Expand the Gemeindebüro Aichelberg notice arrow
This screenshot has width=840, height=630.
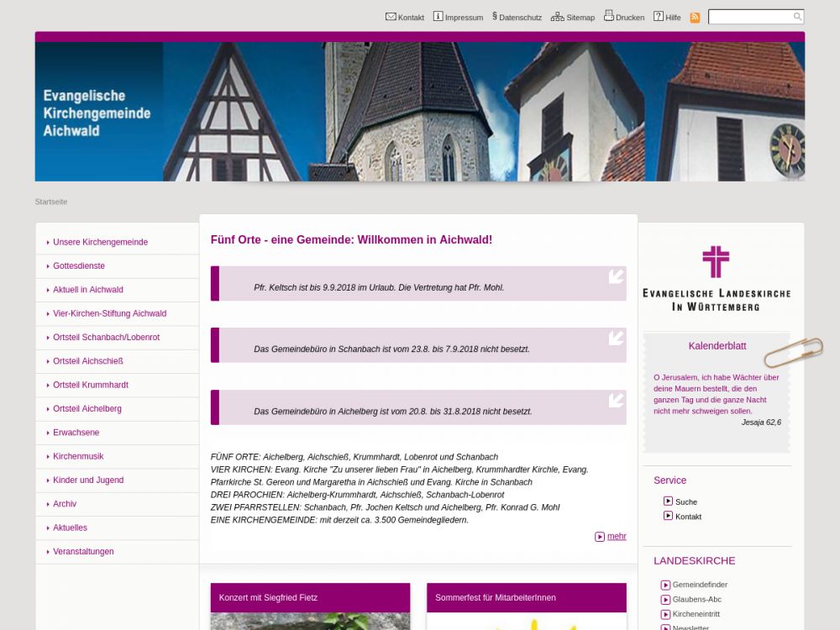(x=617, y=400)
